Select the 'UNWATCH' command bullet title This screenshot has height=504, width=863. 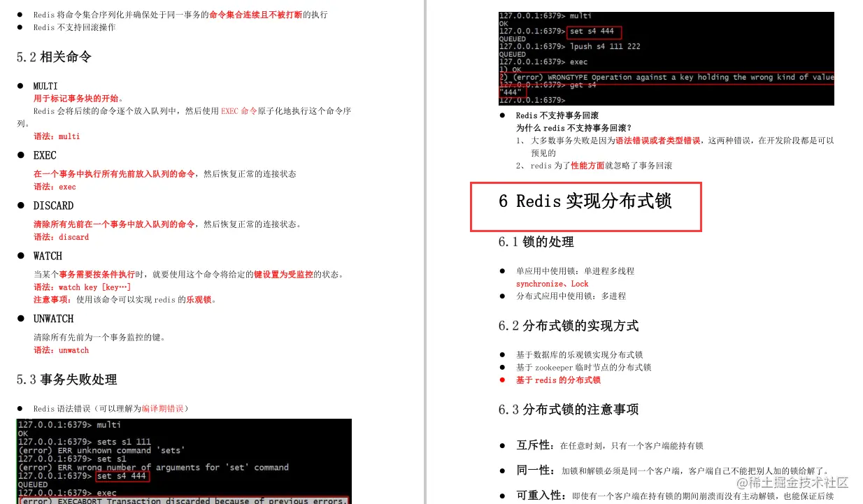click(53, 319)
